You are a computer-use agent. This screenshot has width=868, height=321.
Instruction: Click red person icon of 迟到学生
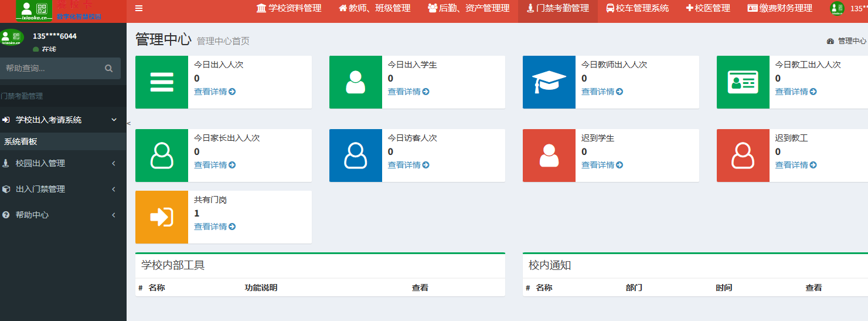click(549, 156)
